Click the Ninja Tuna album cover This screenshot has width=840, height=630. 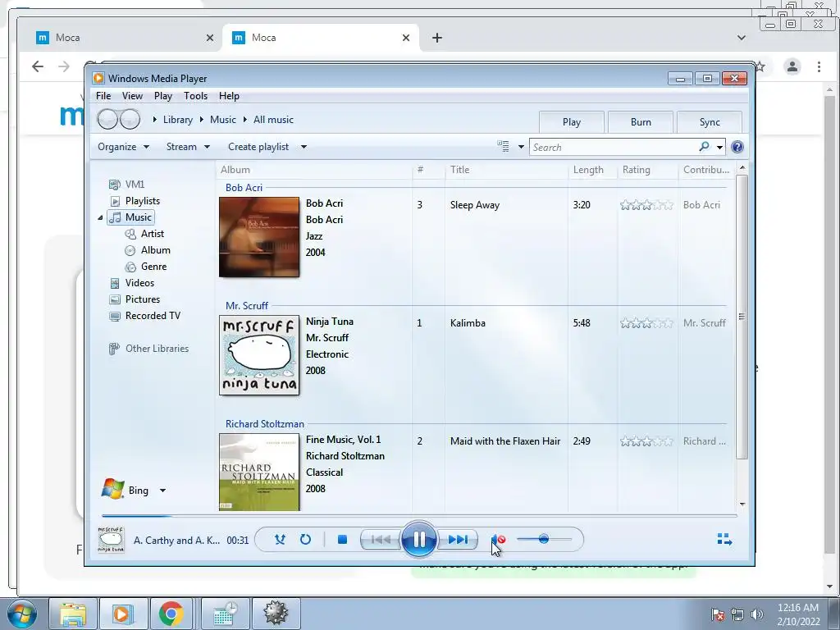(x=259, y=355)
